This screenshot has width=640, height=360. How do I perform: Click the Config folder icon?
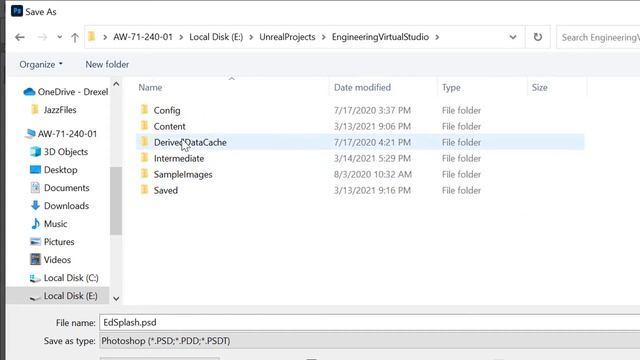tap(144, 109)
